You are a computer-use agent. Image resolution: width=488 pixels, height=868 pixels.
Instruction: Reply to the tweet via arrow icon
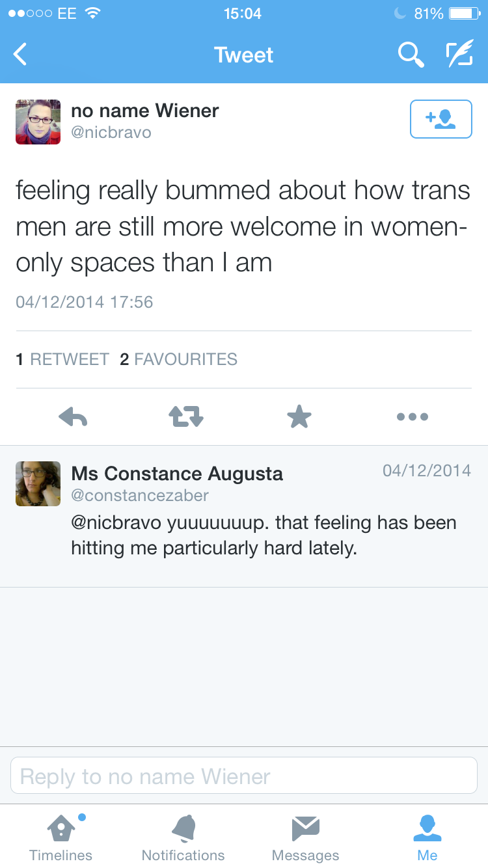pos(73,416)
